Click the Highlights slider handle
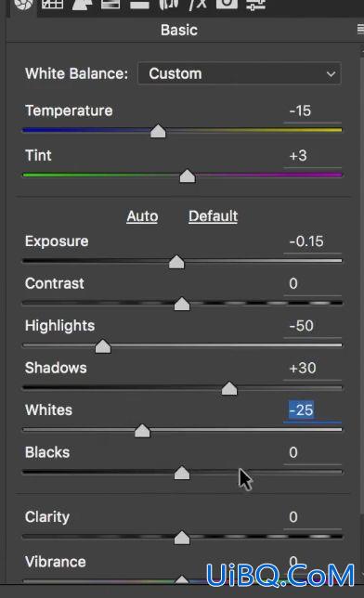The width and height of the screenshot is (364, 598). pos(103,346)
